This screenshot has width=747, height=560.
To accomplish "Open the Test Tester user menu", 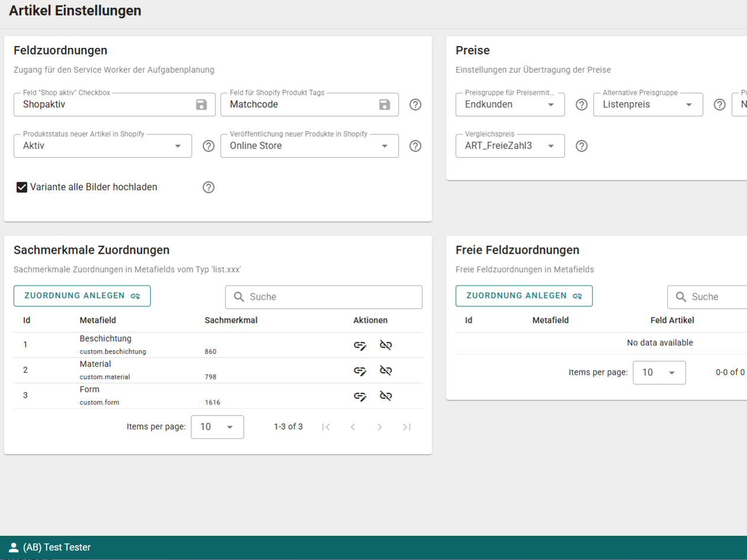I will pyautogui.click(x=50, y=548).
